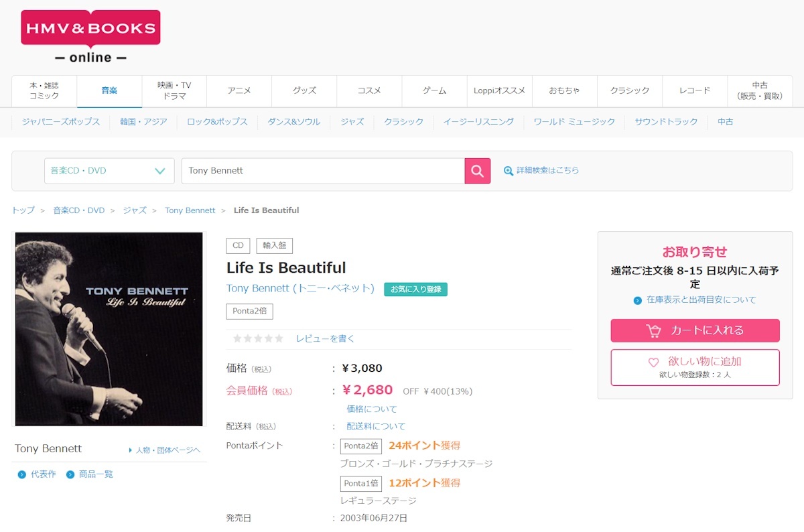
Task: Select the ジャズ genre menu item
Action: coord(352,122)
